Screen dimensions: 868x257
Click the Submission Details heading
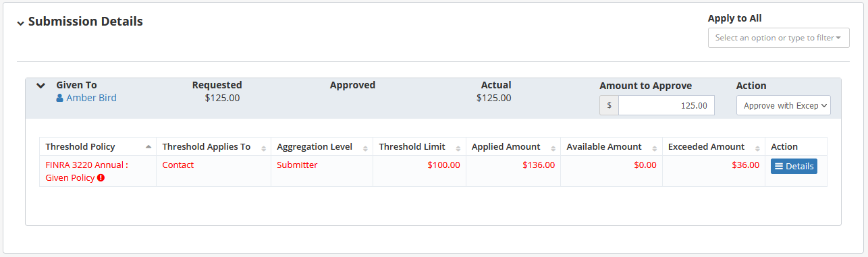click(86, 21)
